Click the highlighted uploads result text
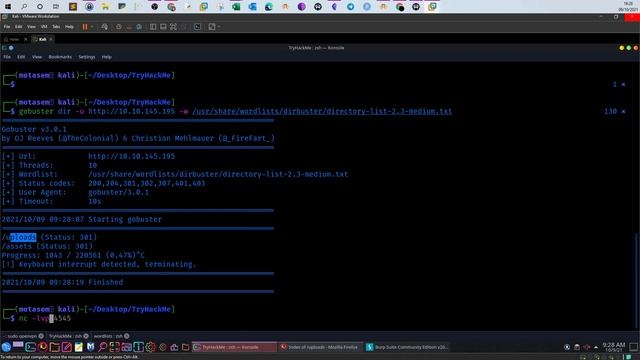The image size is (640, 360). (23, 237)
